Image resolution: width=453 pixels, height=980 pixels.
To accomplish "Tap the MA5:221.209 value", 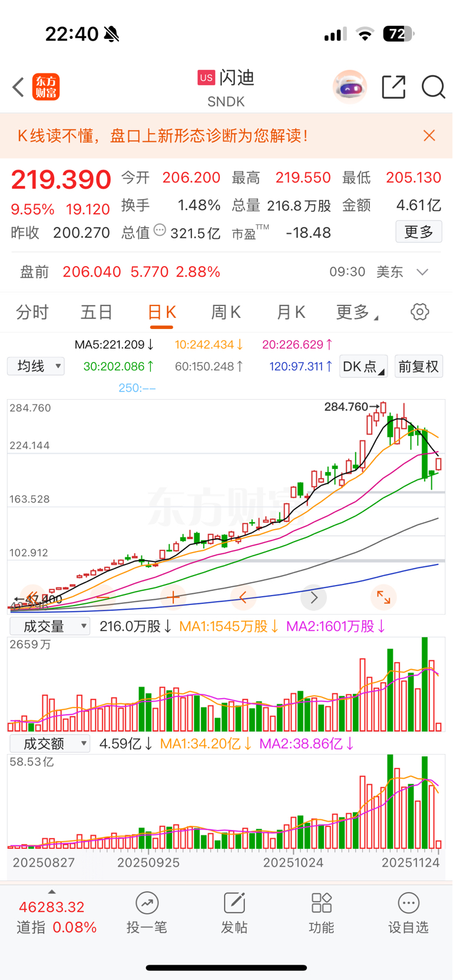I will 114,344.
